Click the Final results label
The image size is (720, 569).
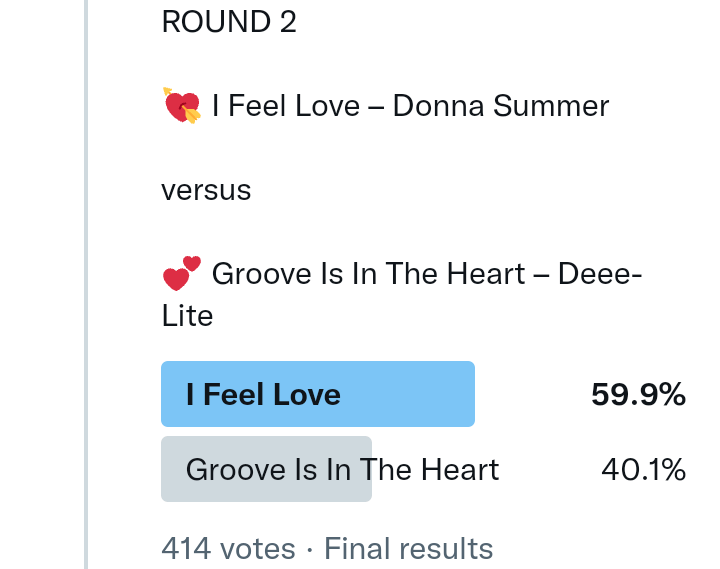(409, 549)
